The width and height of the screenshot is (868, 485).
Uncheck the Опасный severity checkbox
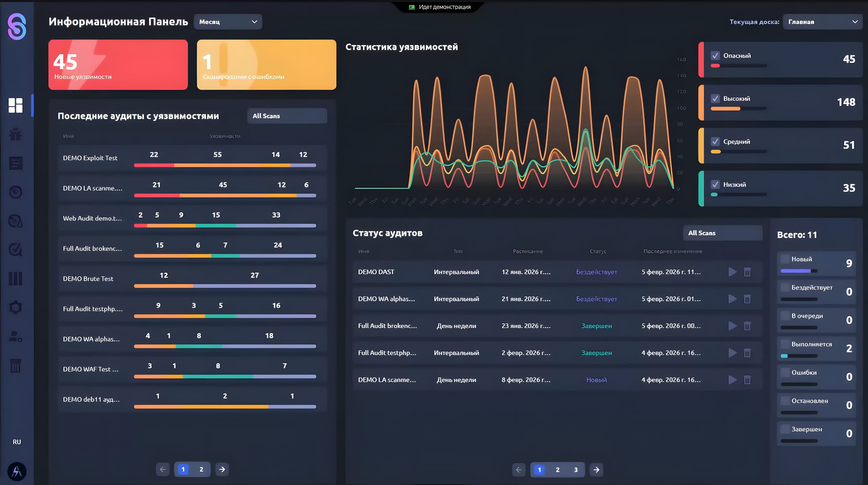[x=715, y=56]
